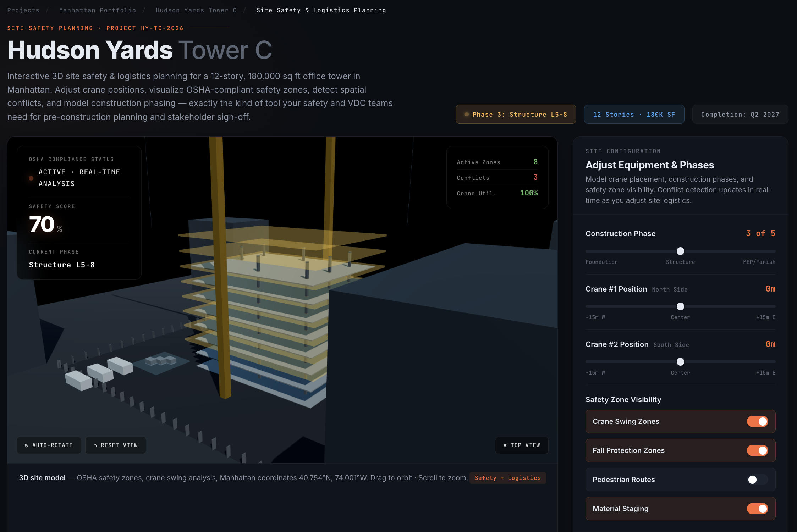The width and height of the screenshot is (797, 532).
Task: Turn off Fall Protection Zones
Action: click(757, 450)
